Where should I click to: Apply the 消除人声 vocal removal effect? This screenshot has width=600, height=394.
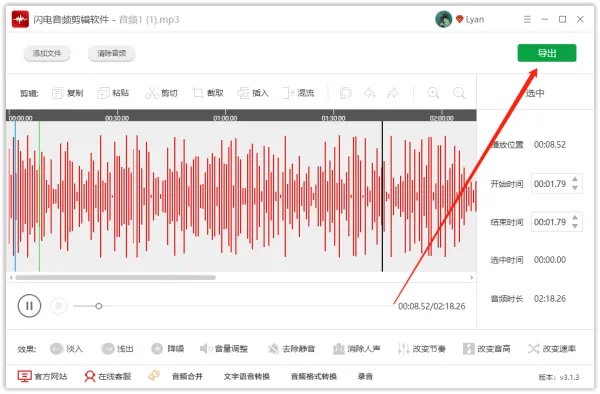coord(356,348)
